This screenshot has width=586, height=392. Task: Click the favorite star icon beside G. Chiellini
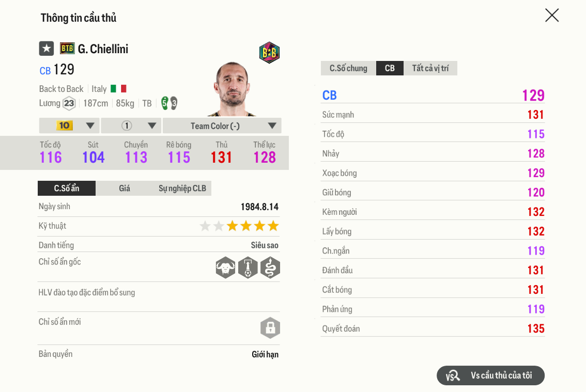point(47,49)
